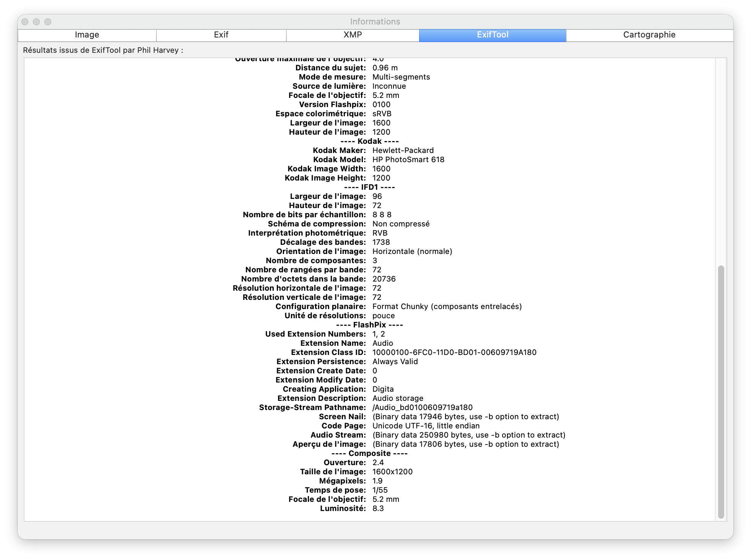This screenshot has width=751, height=560.
Task: Click the FlashPix section header
Action: (x=369, y=325)
